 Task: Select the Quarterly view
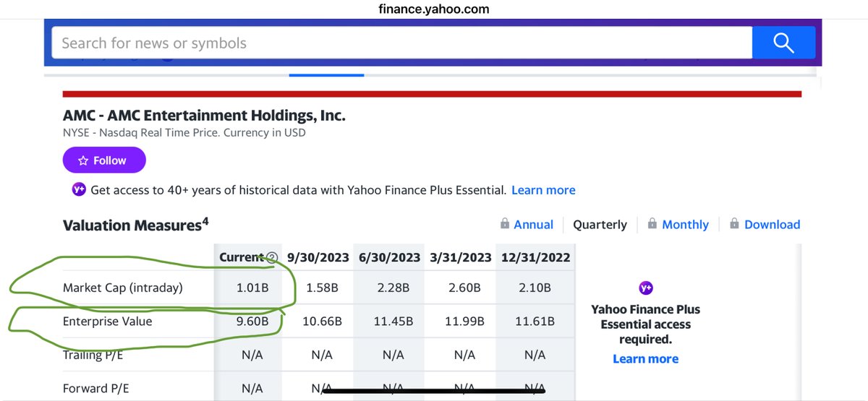(x=600, y=225)
